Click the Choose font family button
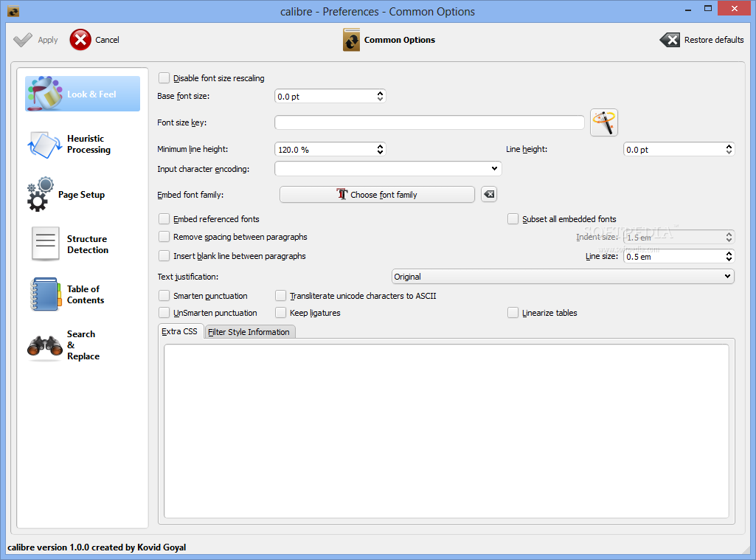The image size is (756, 560). click(x=377, y=194)
